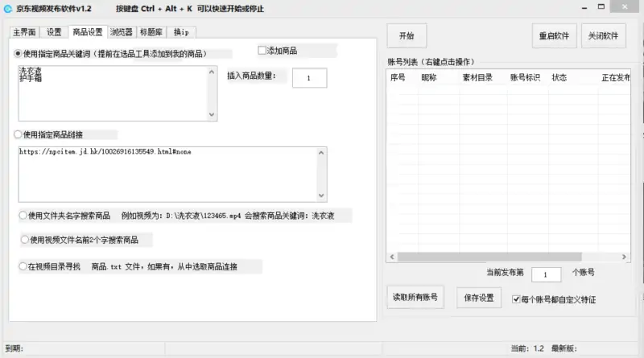644x358 pixels.
Task: Click the app icon in the title bar
Action: (x=9, y=8)
